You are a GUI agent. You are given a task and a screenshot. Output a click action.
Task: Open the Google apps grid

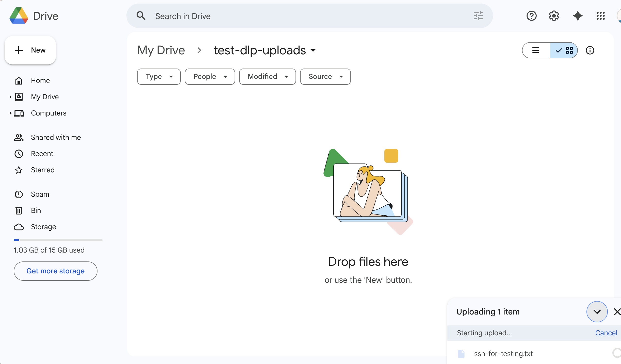point(600,16)
